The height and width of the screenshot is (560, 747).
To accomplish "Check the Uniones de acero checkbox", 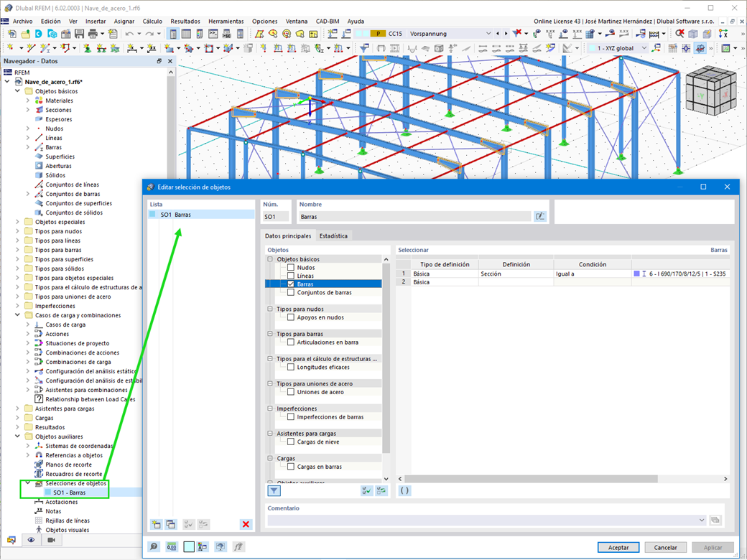I will pyautogui.click(x=291, y=392).
